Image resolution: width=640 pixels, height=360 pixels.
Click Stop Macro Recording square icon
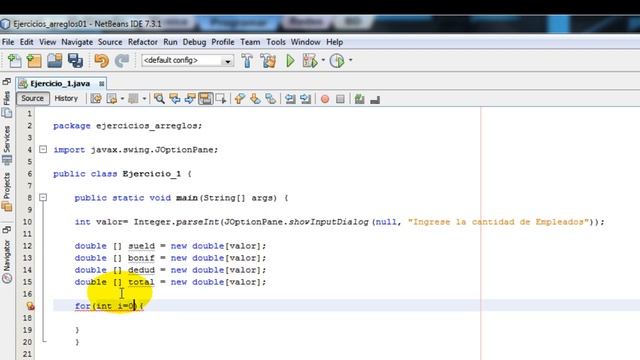tap(340, 99)
